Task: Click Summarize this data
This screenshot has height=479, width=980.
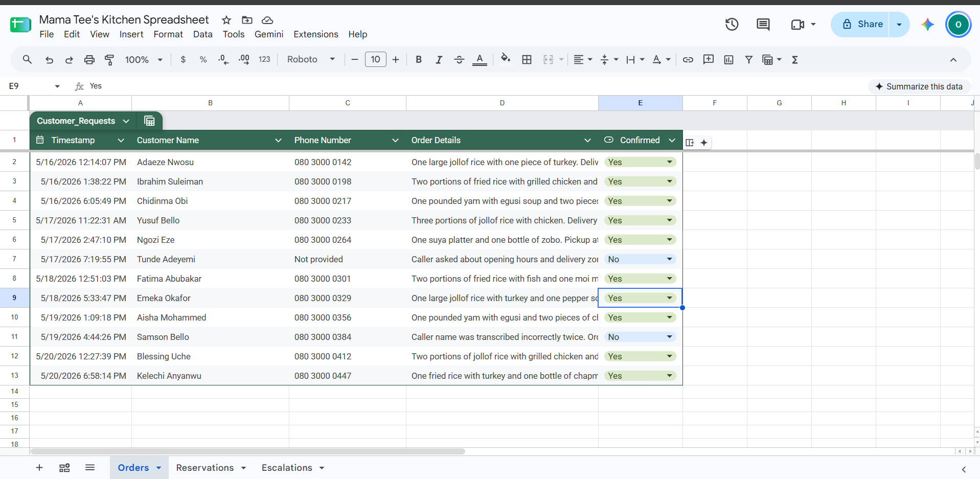Action: tap(919, 86)
